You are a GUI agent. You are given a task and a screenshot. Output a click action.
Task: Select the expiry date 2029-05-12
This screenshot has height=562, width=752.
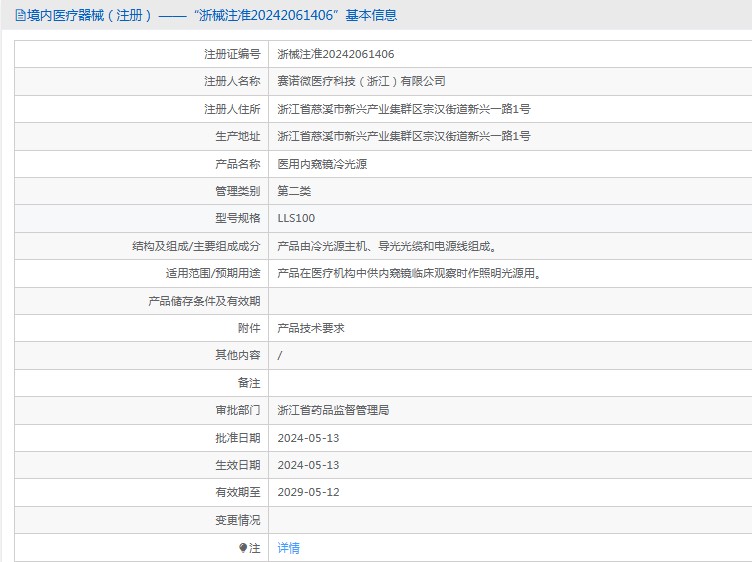308,492
